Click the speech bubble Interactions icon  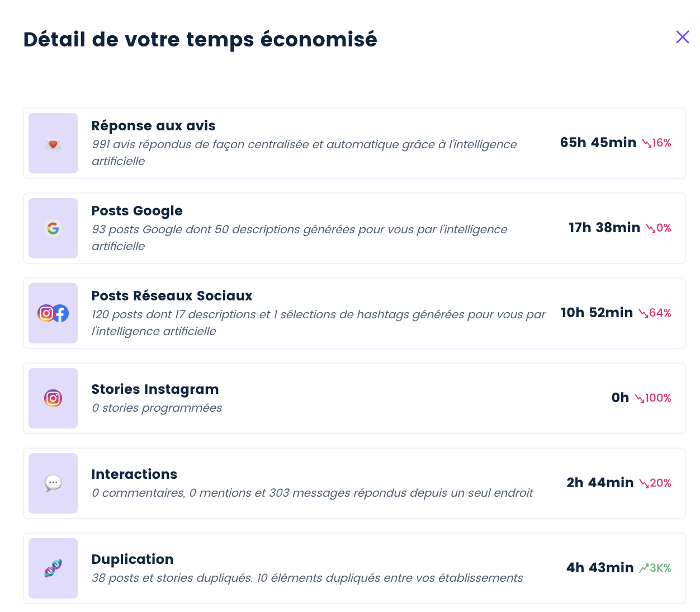coord(53,483)
